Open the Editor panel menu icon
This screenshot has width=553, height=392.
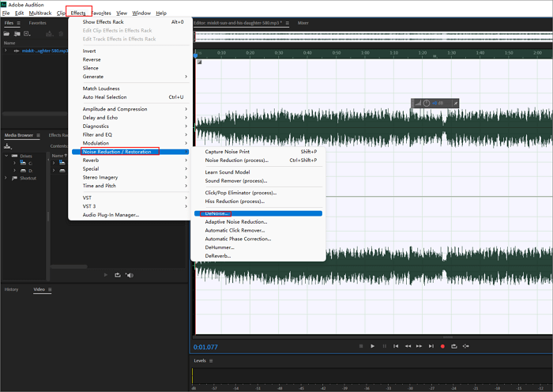tap(288, 23)
